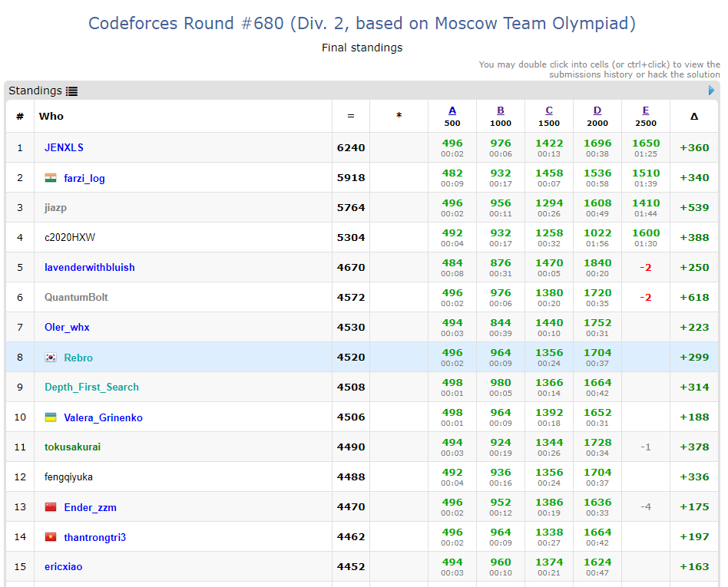Click Depth_First_Search problem A score 498
This screenshot has height=587, width=728.
point(452,383)
